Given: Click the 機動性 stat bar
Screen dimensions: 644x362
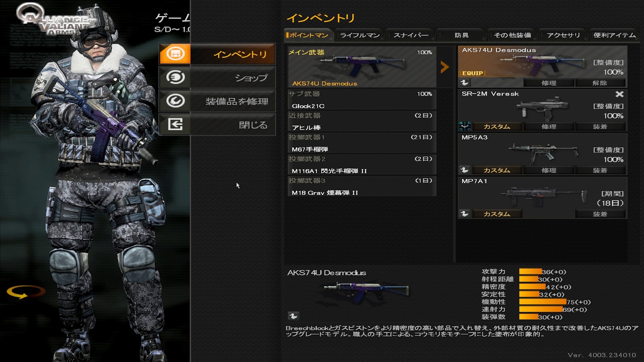Looking at the screenshot, I should 543,302.
